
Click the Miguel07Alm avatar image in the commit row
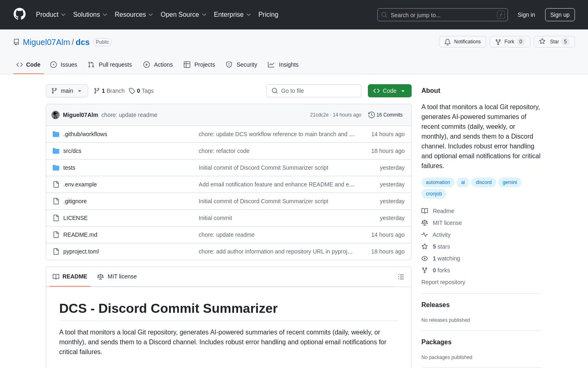click(x=56, y=115)
